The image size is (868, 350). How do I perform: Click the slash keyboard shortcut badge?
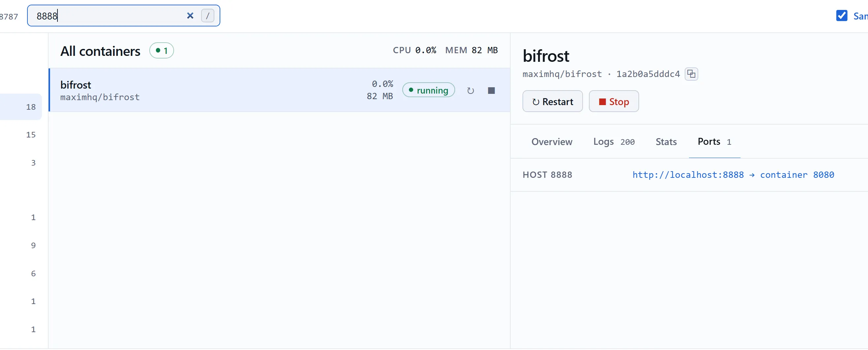coord(207,16)
